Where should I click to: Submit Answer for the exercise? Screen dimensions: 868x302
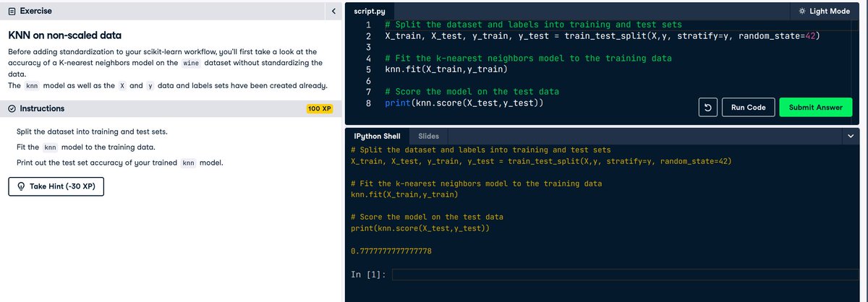815,108
